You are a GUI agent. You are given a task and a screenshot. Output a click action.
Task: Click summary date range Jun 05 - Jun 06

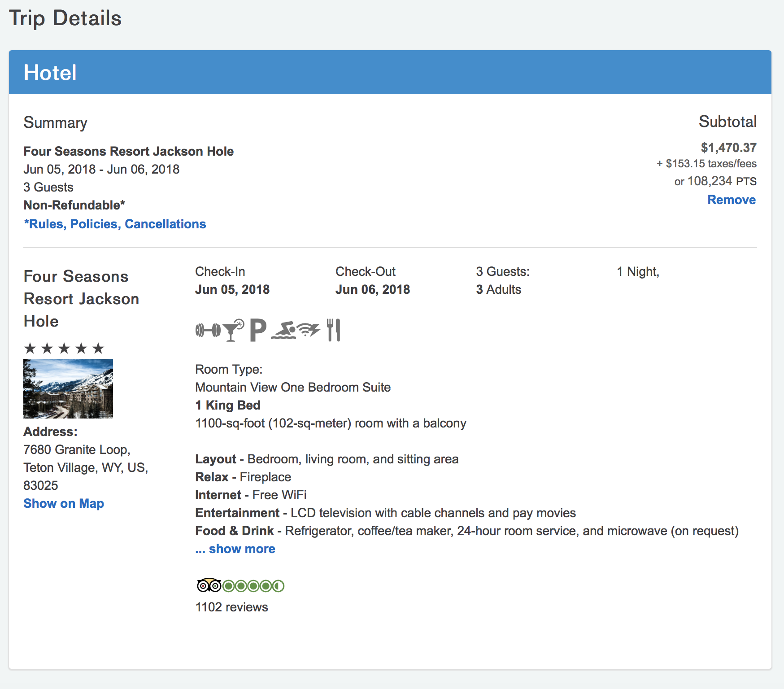[101, 169]
